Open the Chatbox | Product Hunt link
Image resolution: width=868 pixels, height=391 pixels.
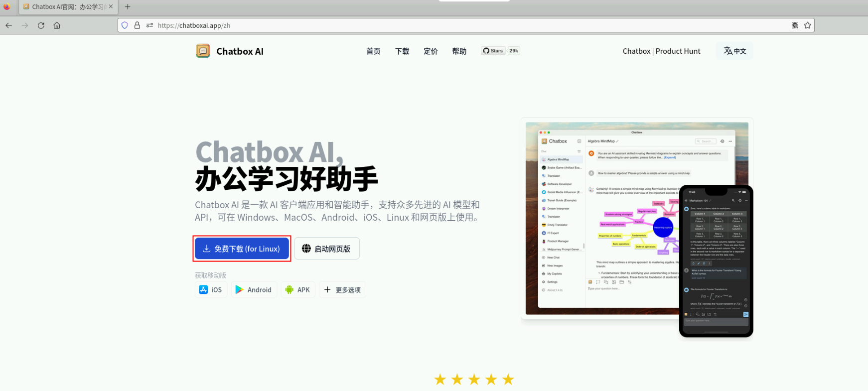point(661,51)
